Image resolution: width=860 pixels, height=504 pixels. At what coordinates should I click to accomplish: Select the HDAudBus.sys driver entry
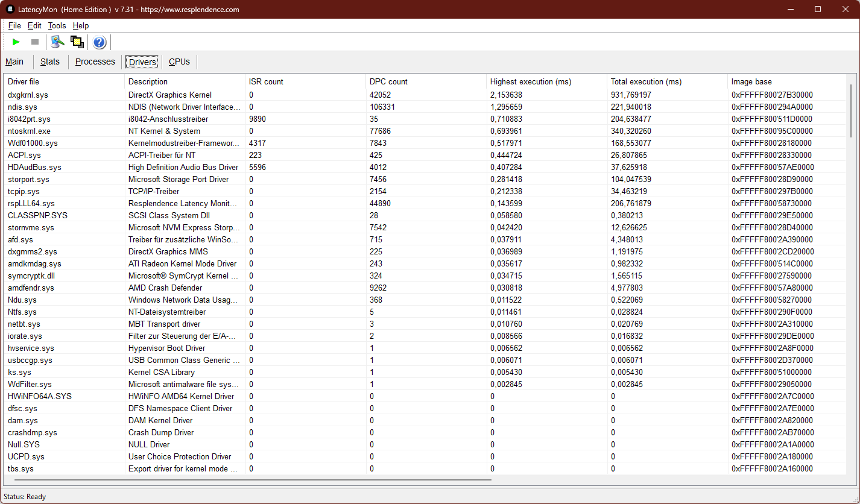pyautogui.click(x=34, y=167)
